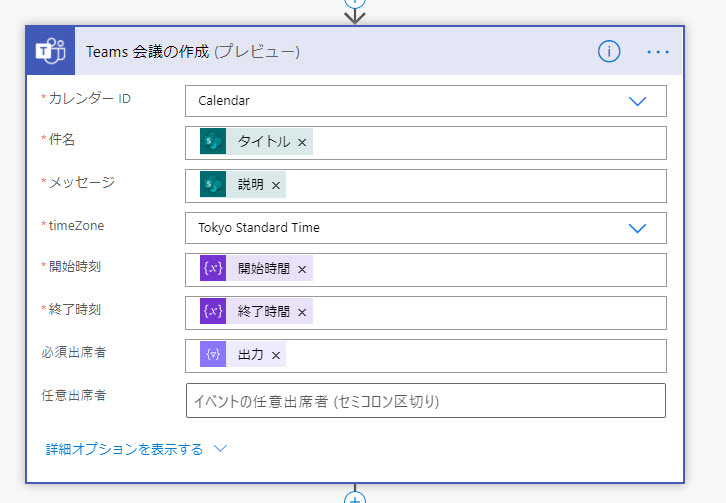
Task: Click the Teams logo icon in the card header
Action: click(x=50, y=51)
